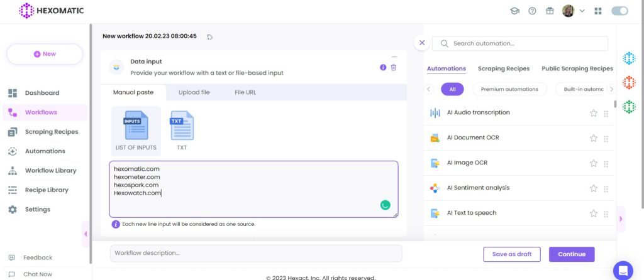Choose the LIST OF INPUTS option
644x280 pixels.
[136, 131]
